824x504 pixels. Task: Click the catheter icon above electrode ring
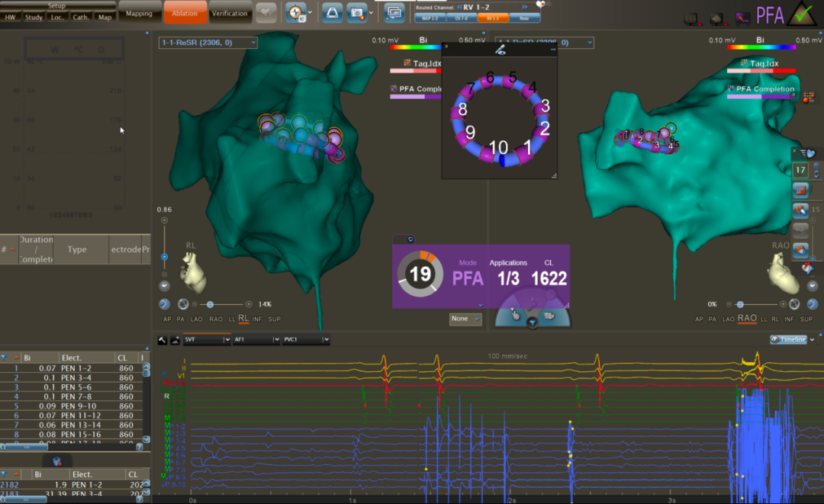501,50
